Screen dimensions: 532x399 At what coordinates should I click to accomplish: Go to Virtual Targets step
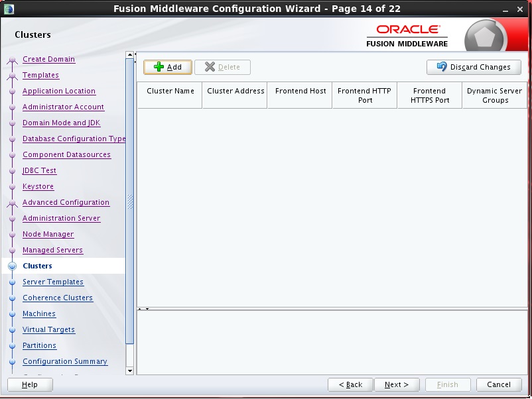48,329
